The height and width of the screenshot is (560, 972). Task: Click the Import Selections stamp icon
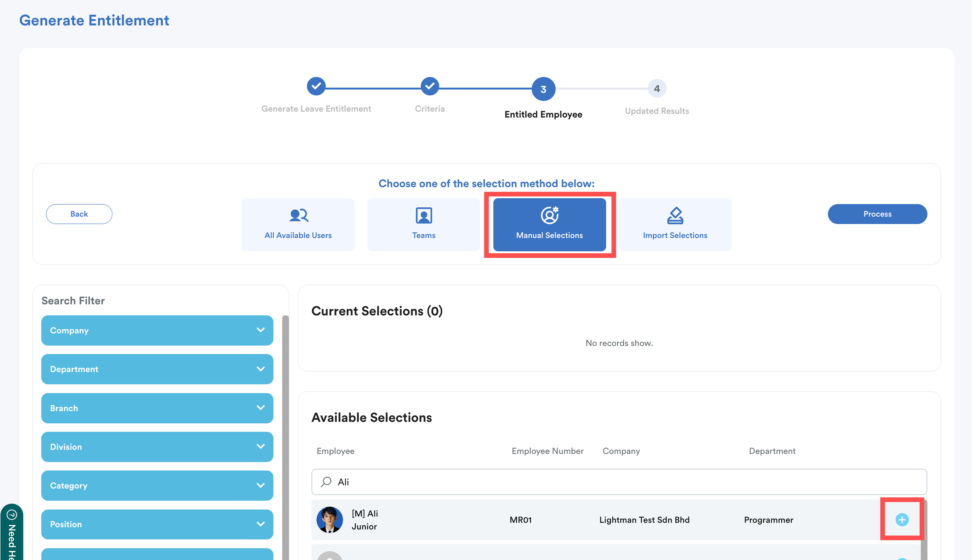click(675, 215)
